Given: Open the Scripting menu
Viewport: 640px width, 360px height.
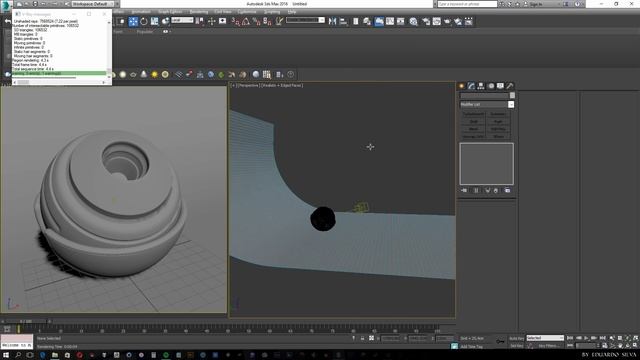Looking at the screenshot, I should pos(272,12).
